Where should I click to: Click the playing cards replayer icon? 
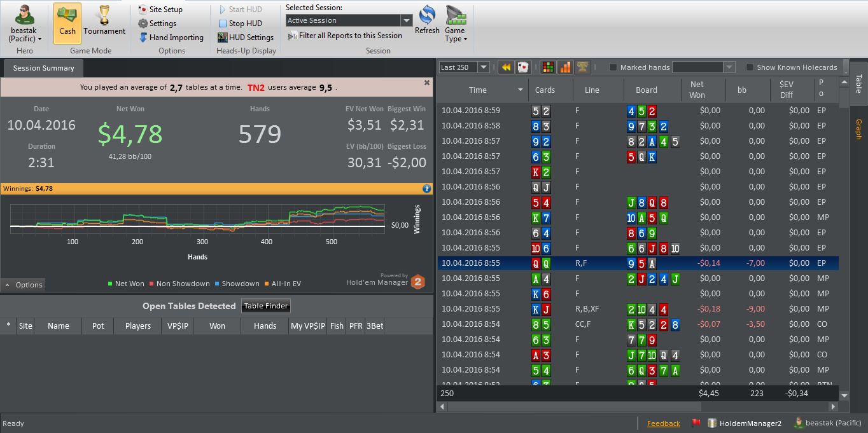(x=522, y=67)
